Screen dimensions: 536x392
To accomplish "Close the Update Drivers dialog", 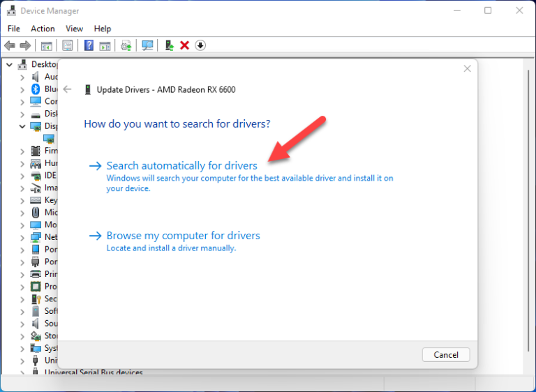I will pos(468,68).
